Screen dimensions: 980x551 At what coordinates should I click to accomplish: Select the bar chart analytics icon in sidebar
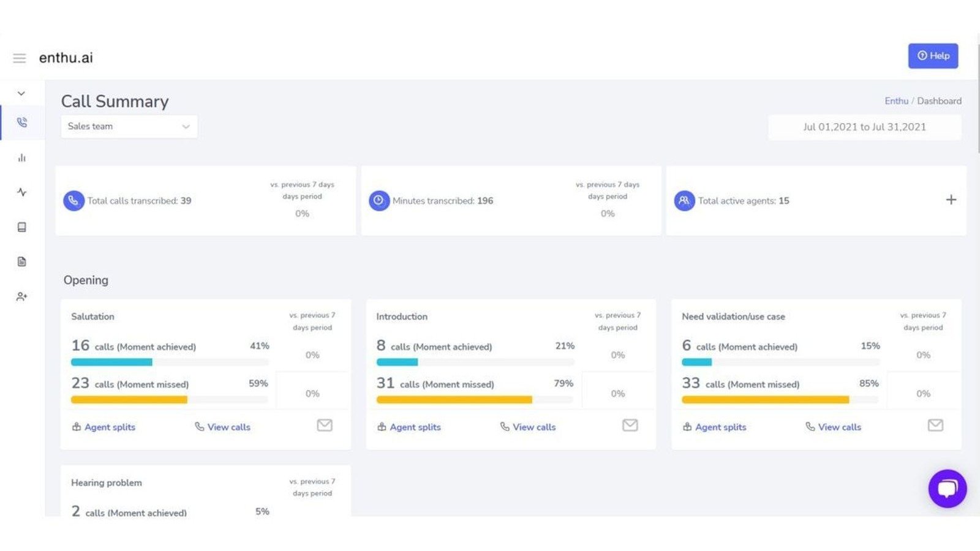(22, 157)
